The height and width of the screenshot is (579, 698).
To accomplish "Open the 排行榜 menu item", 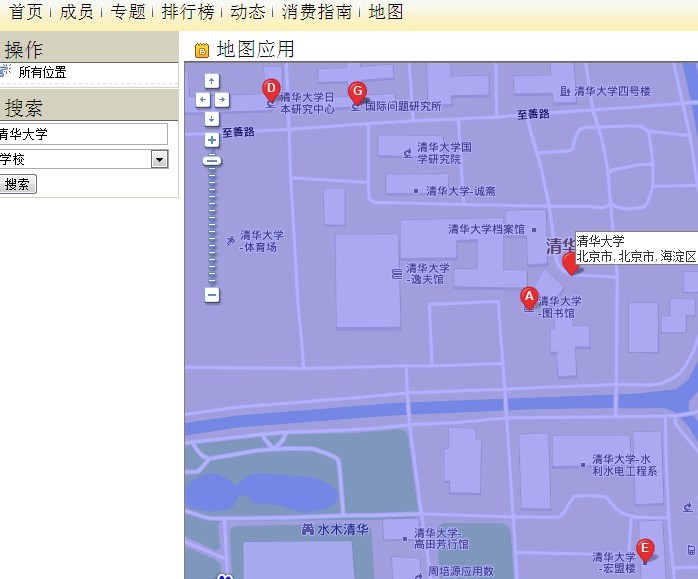I will coord(188,12).
